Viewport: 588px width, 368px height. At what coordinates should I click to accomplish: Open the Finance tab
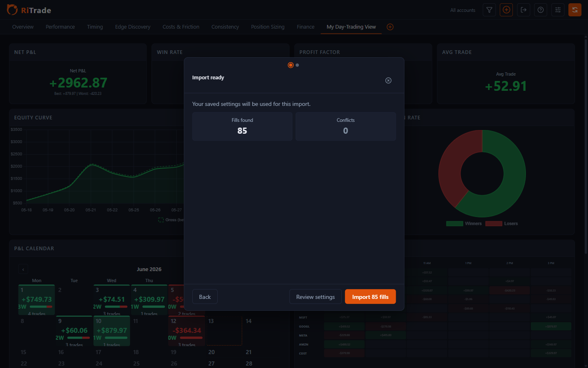[x=305, y=27]
